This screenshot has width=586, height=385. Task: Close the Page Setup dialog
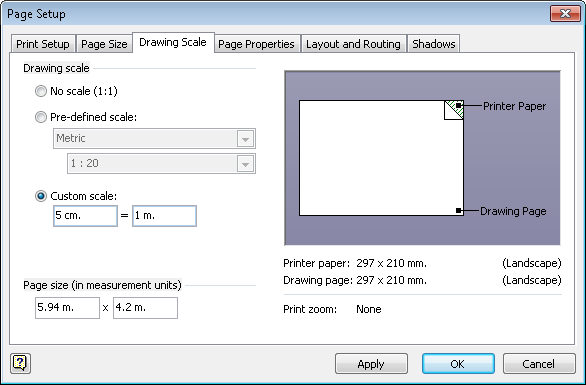coord(565,14)
